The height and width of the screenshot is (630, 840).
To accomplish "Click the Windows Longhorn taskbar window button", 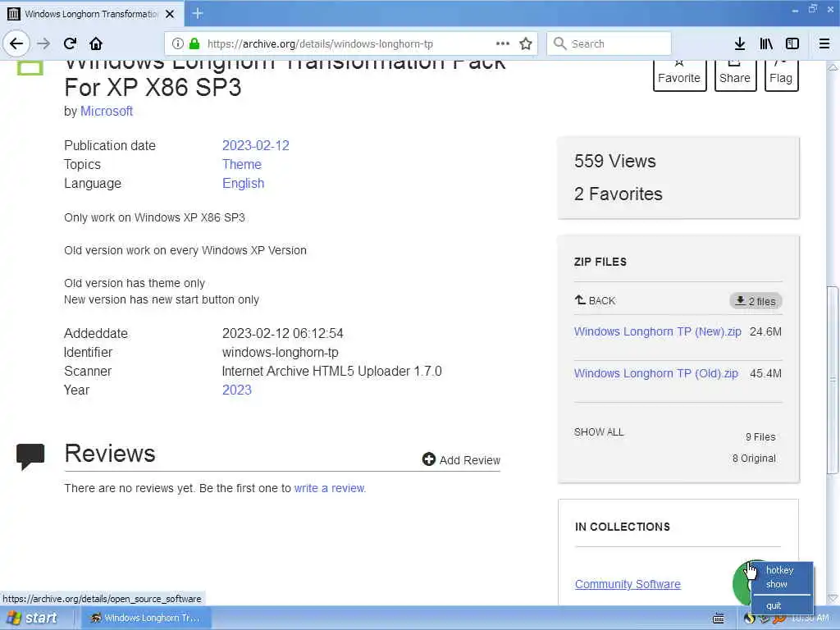I will click(146, 618).
